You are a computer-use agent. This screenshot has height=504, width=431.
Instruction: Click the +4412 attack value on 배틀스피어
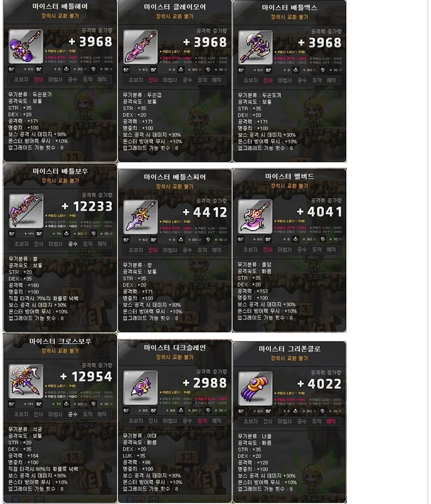pyautogui.click(x=205, y=212)
